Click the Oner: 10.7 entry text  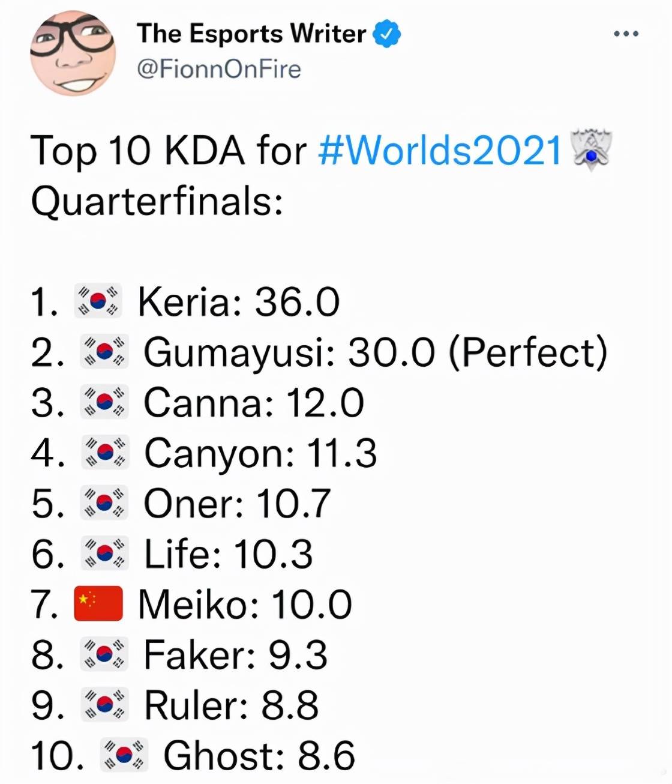pos(237,503)
